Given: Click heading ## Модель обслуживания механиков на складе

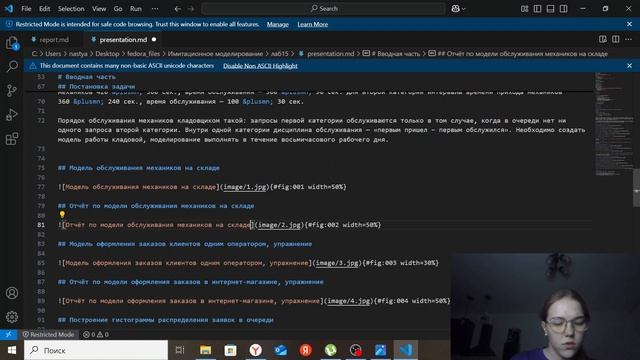Looking at the screenshot, I should [139, 168].
